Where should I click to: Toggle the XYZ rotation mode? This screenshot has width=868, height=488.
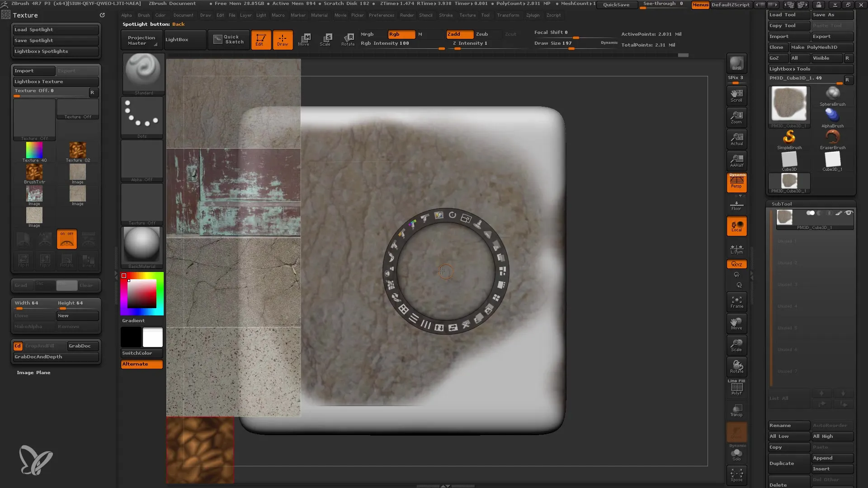click(736, 264)
